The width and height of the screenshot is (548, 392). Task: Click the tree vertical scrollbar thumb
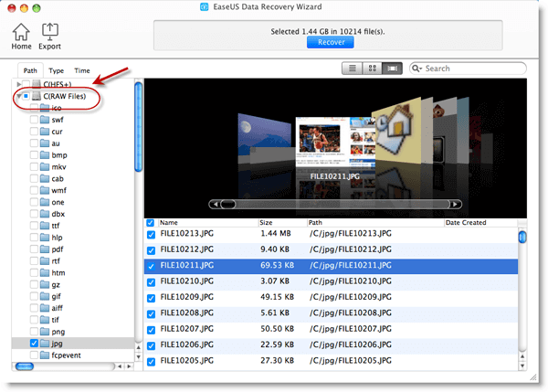pos(139,127)
